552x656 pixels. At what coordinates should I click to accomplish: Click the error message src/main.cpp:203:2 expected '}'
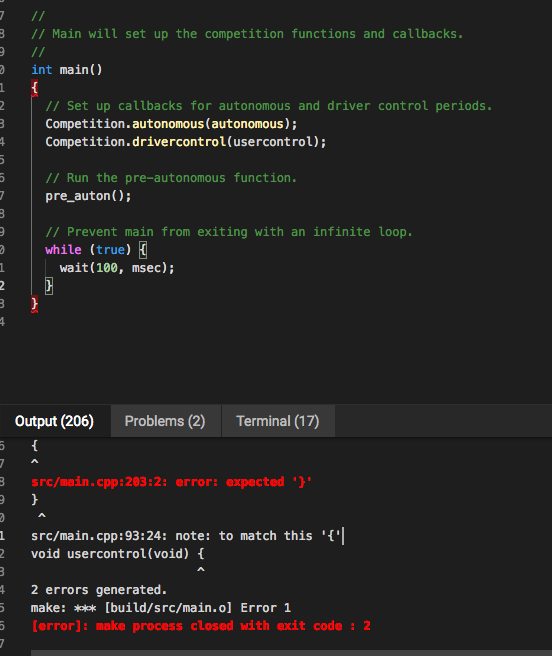[171, 482]
